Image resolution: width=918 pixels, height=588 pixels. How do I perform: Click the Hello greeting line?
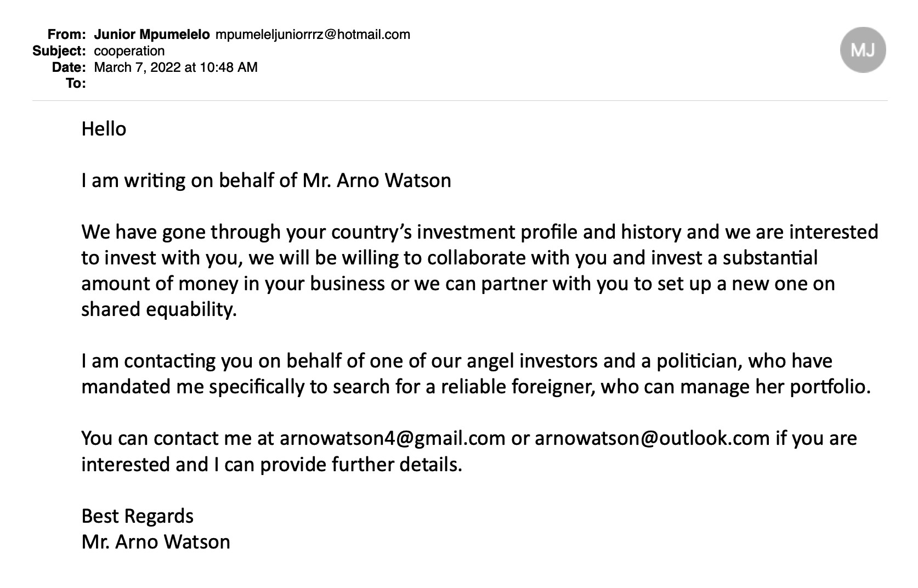[104, 129]
